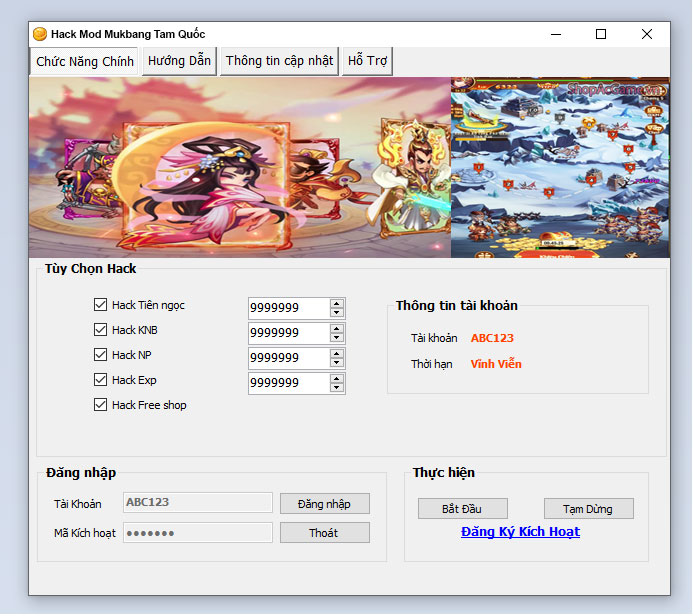Uncheck the Hack Tiên ngọc checkbox

coord(100,305)
